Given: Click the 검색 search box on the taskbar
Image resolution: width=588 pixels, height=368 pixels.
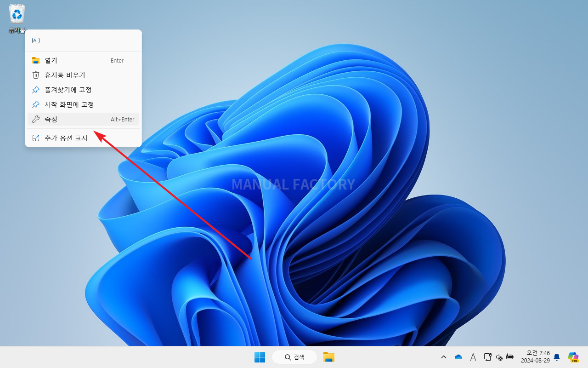Looking at the screenshot, I should coord(294,357).
